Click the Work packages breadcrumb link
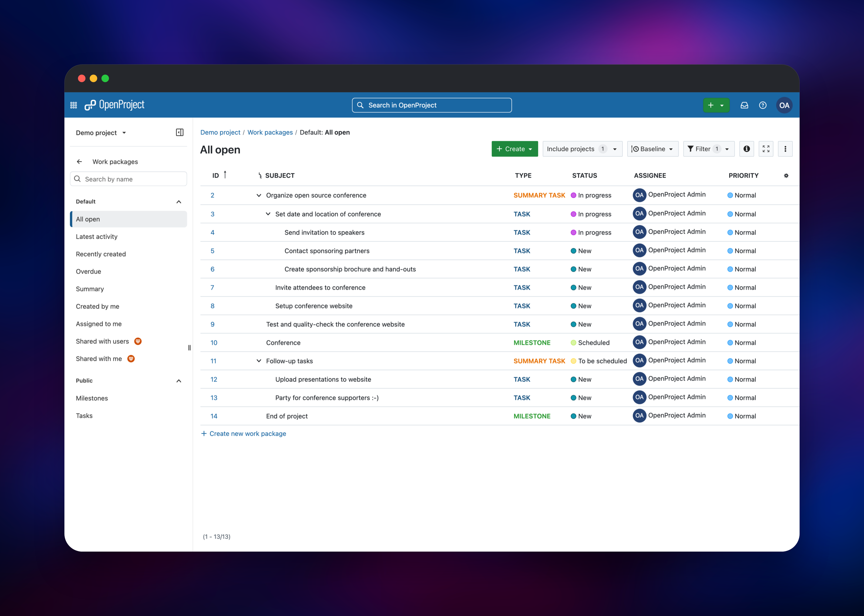The height and width of the screenshot is (616, 864). 270,132
